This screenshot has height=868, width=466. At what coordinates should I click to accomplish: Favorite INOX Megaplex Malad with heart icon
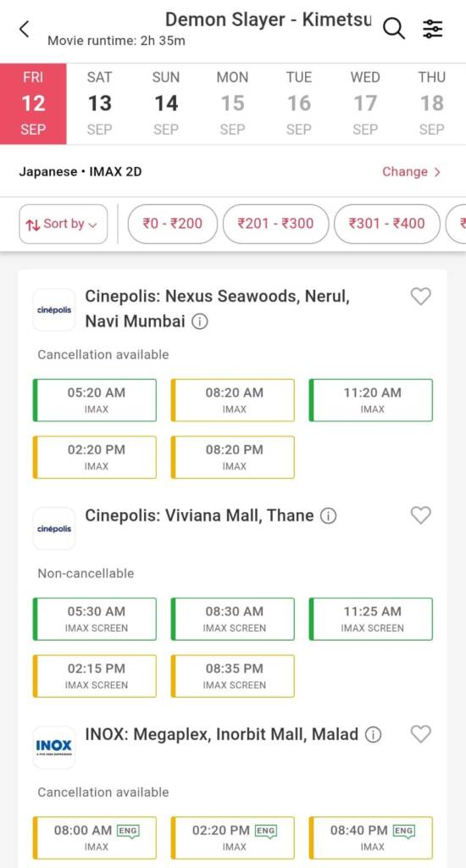coord(420,734)
